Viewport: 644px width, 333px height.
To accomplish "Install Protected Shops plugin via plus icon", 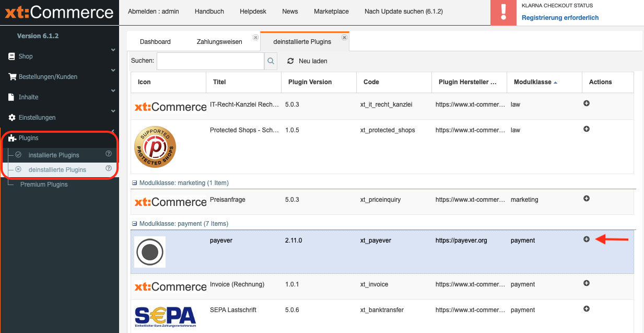I will [587, 129].
